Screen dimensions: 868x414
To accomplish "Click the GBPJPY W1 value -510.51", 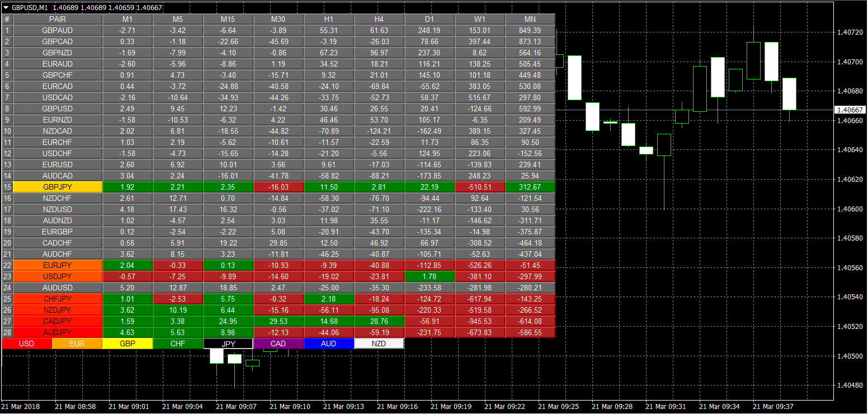I will (480, 187).
